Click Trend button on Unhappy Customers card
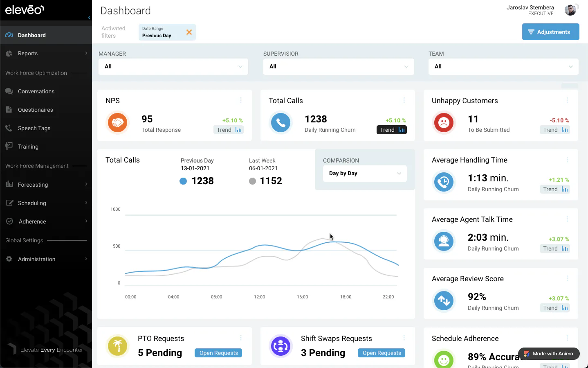This screenshot has height=368, width=588. click(x=555, y=130)
